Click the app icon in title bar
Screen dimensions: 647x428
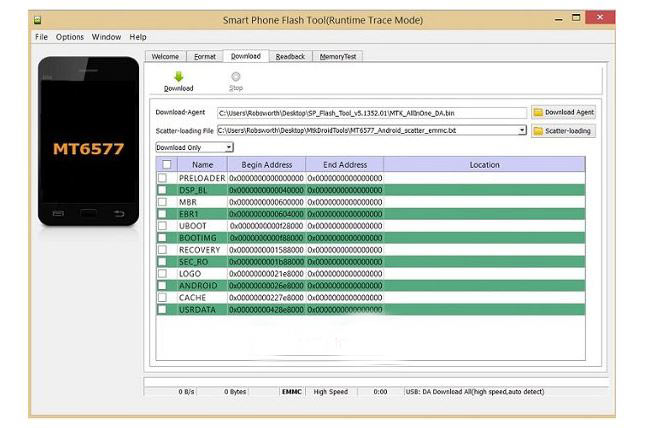pyautogui.click(x=40, y=21)
